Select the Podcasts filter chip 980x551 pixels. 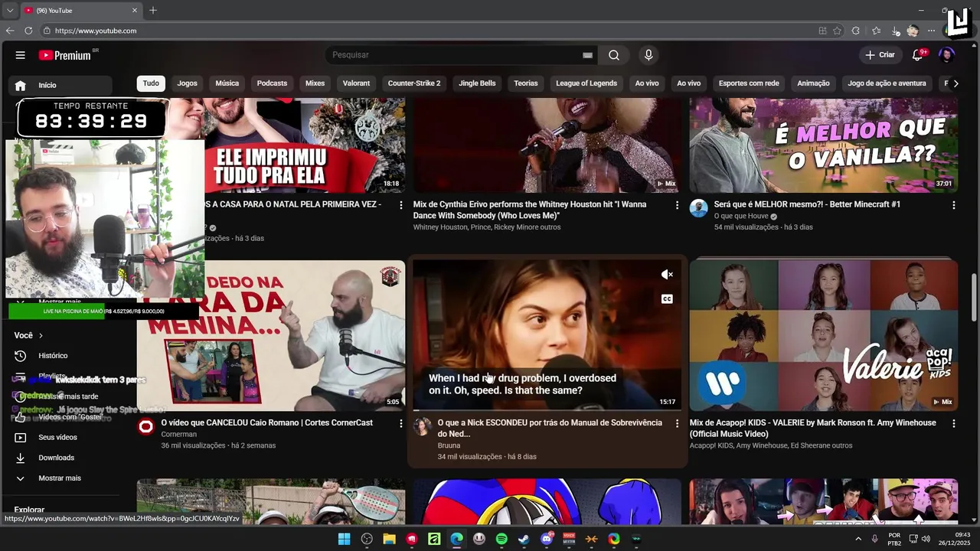click(x=272, y=83)
